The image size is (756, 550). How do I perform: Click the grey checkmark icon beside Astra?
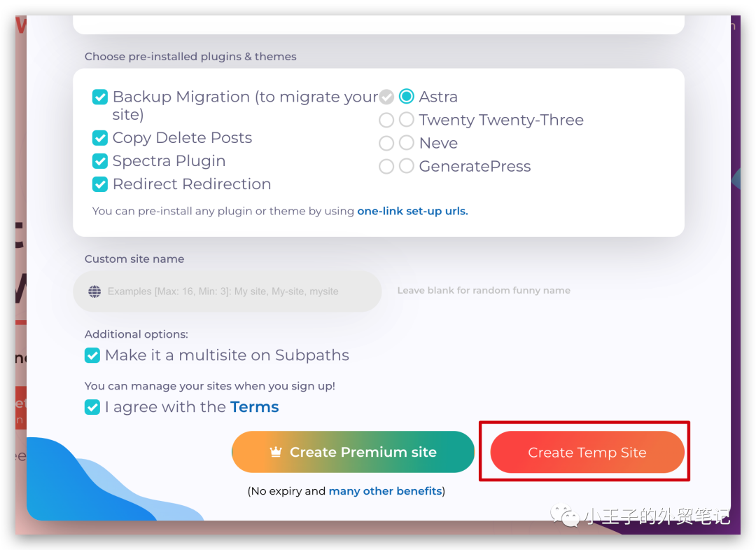(386, 97)
